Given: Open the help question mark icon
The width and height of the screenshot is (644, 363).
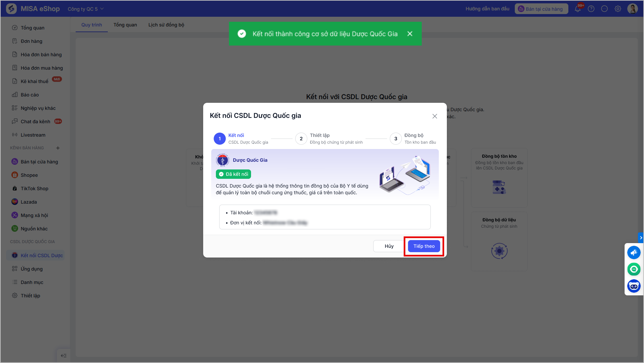Looking at the screenshot, I should 591,9.
